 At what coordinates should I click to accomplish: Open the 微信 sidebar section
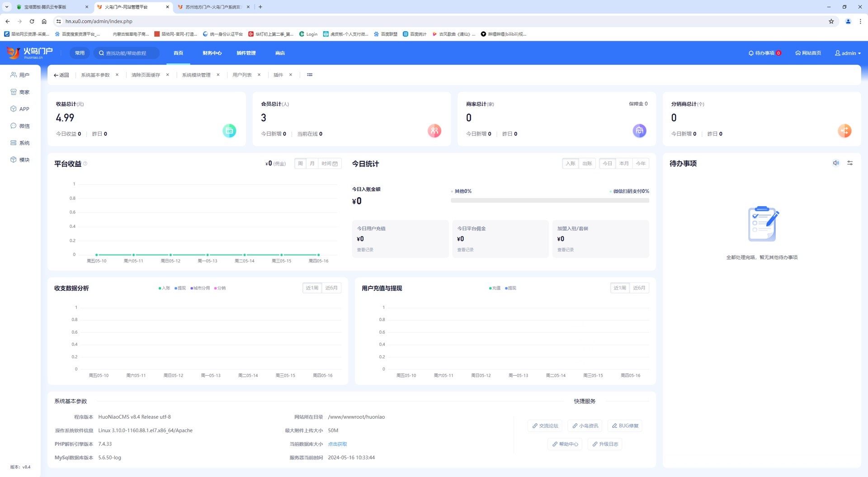[x=20, y=126]
